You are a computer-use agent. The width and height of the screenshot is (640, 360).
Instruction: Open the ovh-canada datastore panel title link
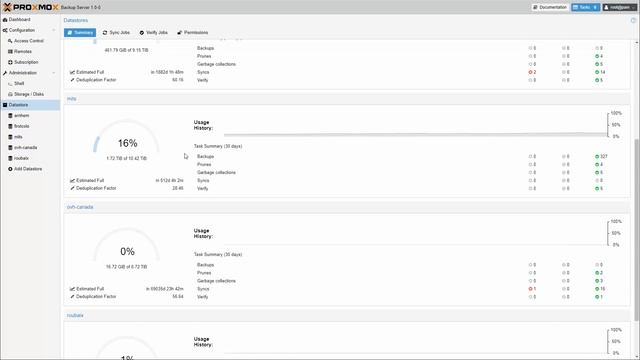coord(80,207)
